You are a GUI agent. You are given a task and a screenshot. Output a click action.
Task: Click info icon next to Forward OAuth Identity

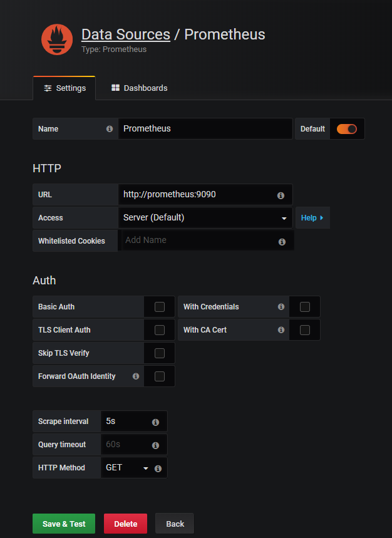pyautogui.click(x=136, y=376)
